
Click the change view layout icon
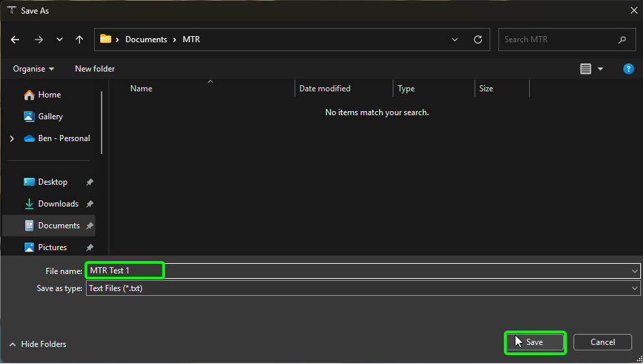pos(586,69)
